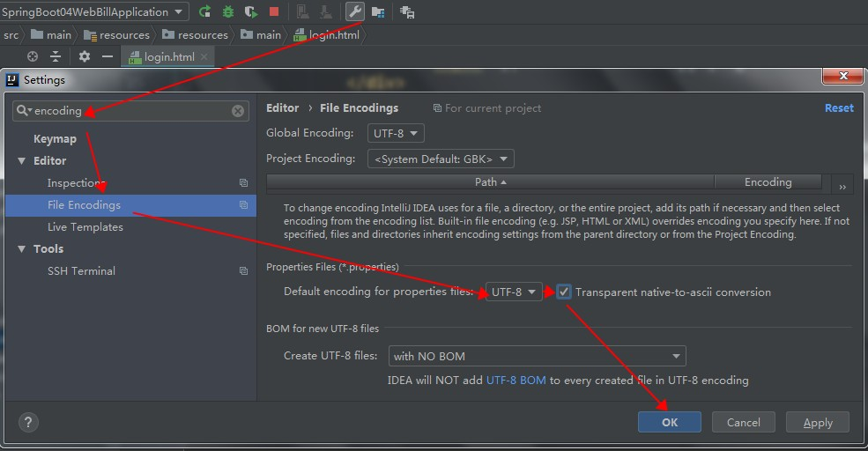Collapse all icon in project panel toolbar
This screenshot has width=868, height=451.
(56, 56)
